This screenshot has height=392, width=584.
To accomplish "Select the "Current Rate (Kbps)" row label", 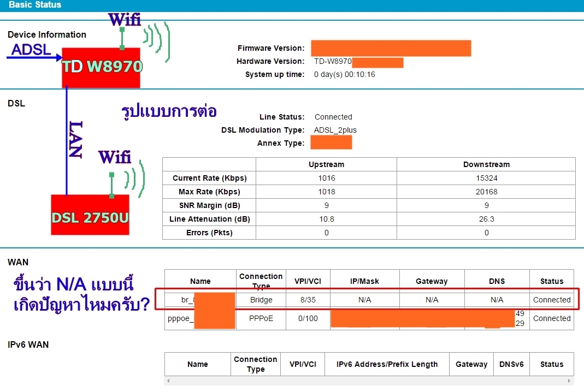I will click(209, 178).
